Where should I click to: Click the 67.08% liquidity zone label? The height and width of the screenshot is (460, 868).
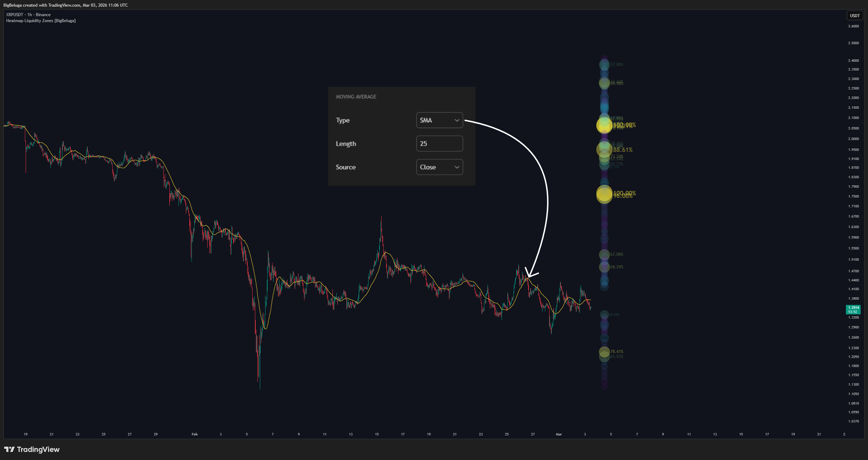point(617,254)
